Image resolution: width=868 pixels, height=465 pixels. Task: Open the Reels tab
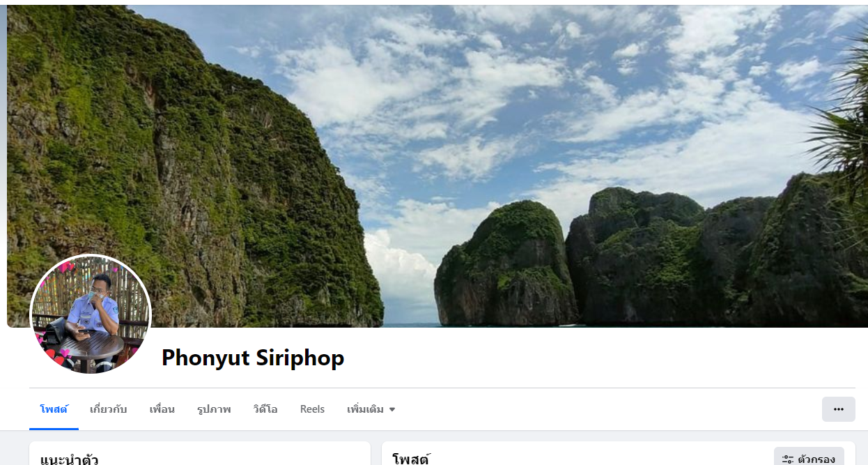click(312, 409)
